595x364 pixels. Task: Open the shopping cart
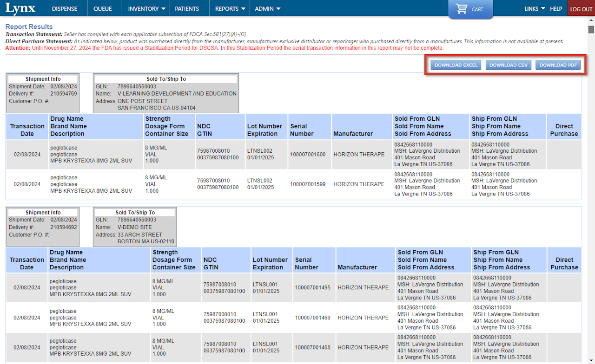(x=470, y=9)
